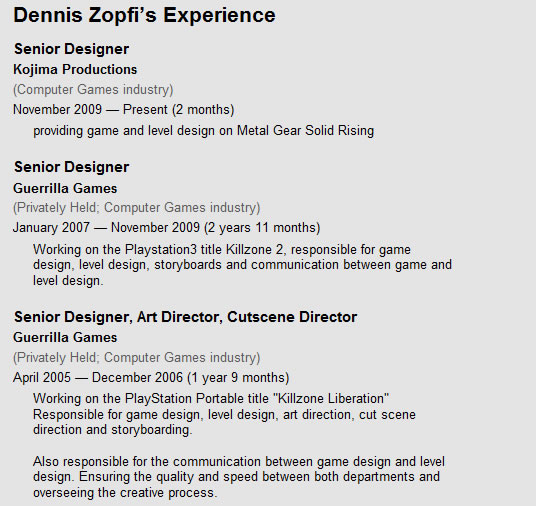Select the second Senior Designer job title
This screenshot has width=536, height=506.
71,167
